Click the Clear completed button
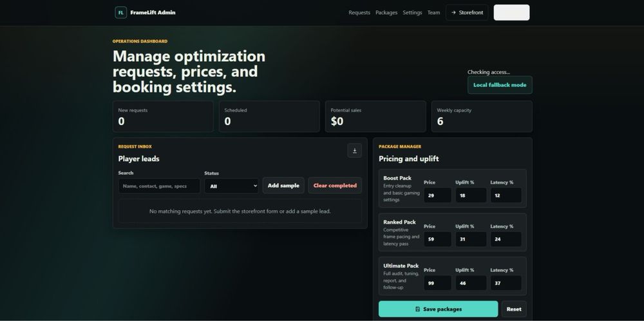This screenshot has width=644, height=321. click(x=335, y=186)
